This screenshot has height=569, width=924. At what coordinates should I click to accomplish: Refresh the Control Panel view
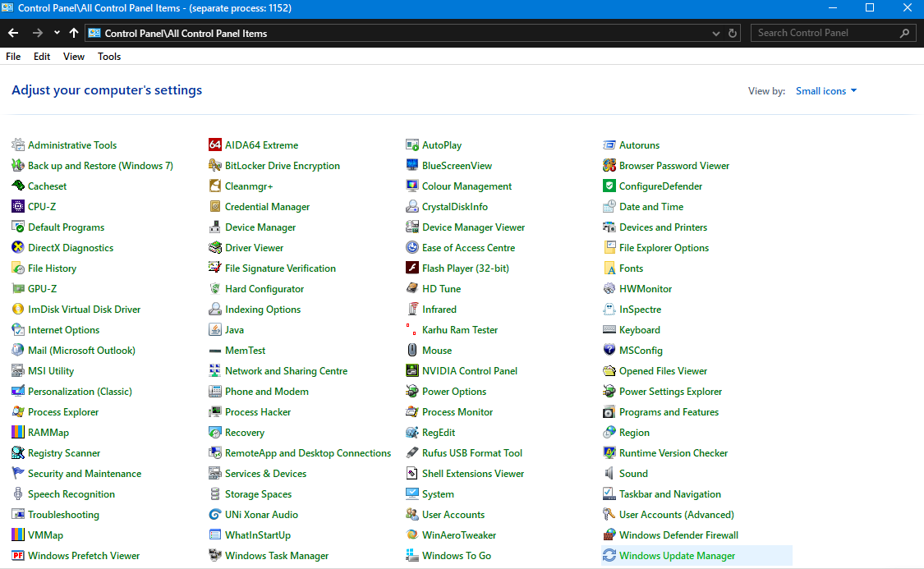pos(733,34)
